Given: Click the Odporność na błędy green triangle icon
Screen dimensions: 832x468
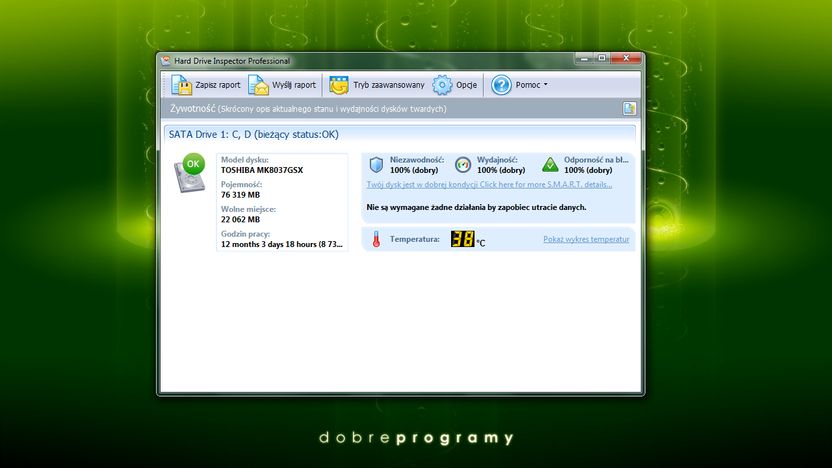Looking at the screenshot, I should click(550, 164).
